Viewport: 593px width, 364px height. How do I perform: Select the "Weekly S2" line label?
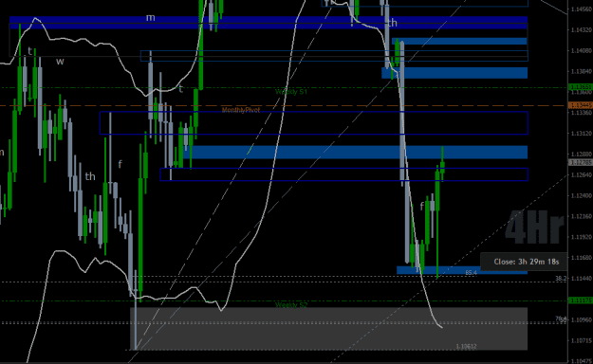click(x=291, y=305)
